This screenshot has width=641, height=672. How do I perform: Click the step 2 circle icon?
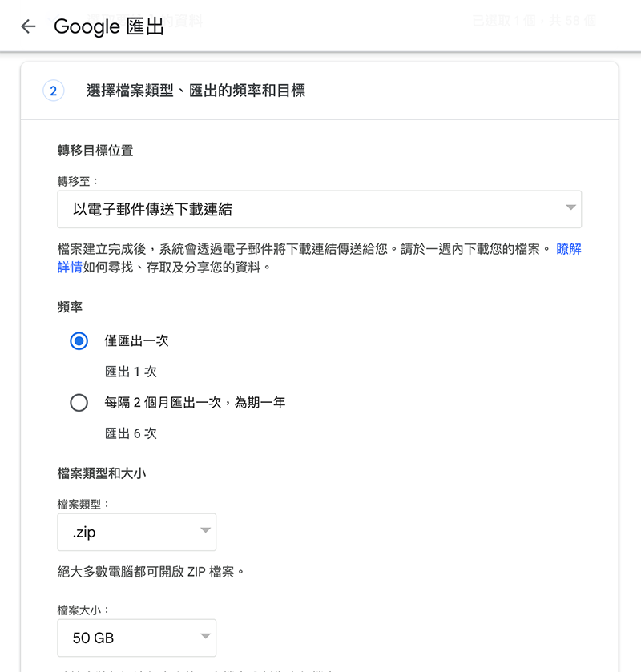pyautogui.click(x=54, y=91)
